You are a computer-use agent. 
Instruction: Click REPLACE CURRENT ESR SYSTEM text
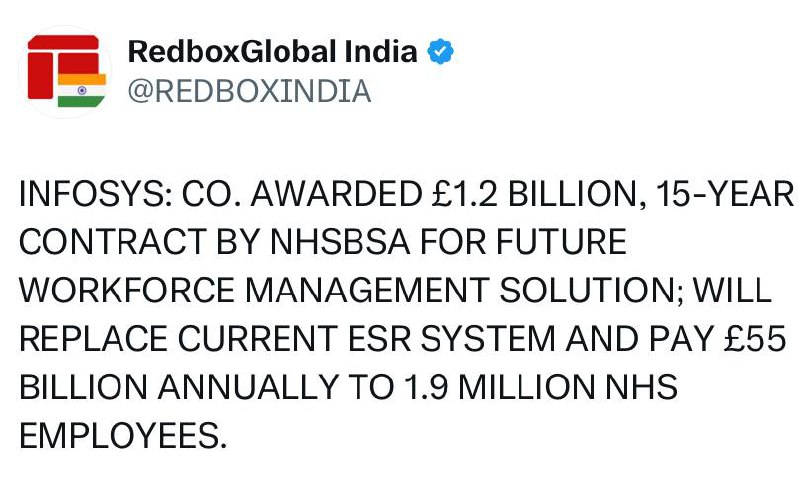(x=282, y=340)
